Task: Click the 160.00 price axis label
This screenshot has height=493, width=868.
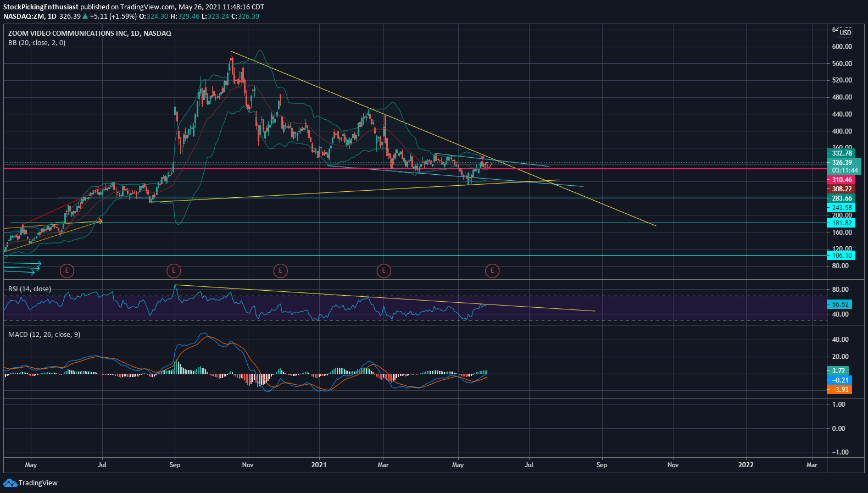Action: pos(842,232)
